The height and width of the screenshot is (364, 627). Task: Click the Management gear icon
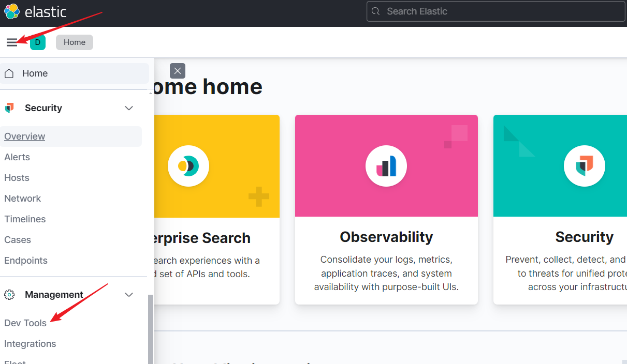(9, 295)
